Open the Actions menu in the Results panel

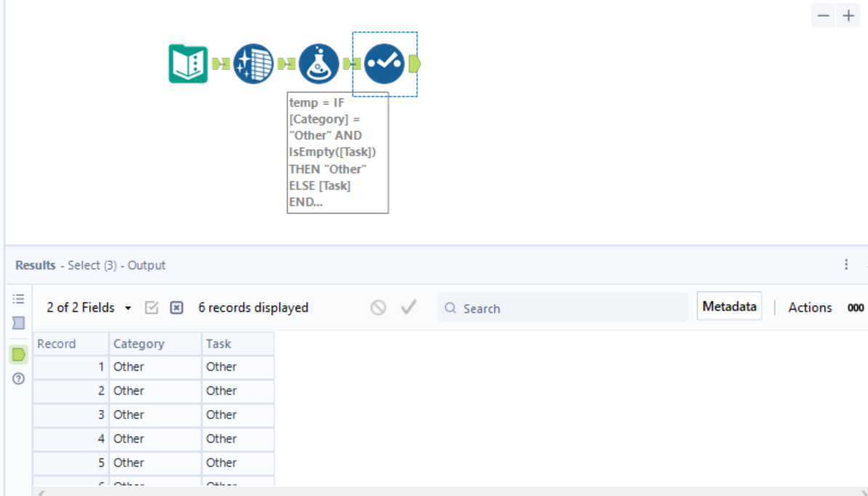[810, 307]
